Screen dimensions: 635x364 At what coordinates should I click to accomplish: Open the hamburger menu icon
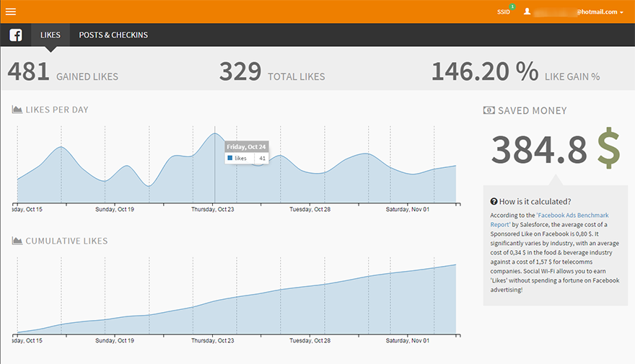point(11,12)
